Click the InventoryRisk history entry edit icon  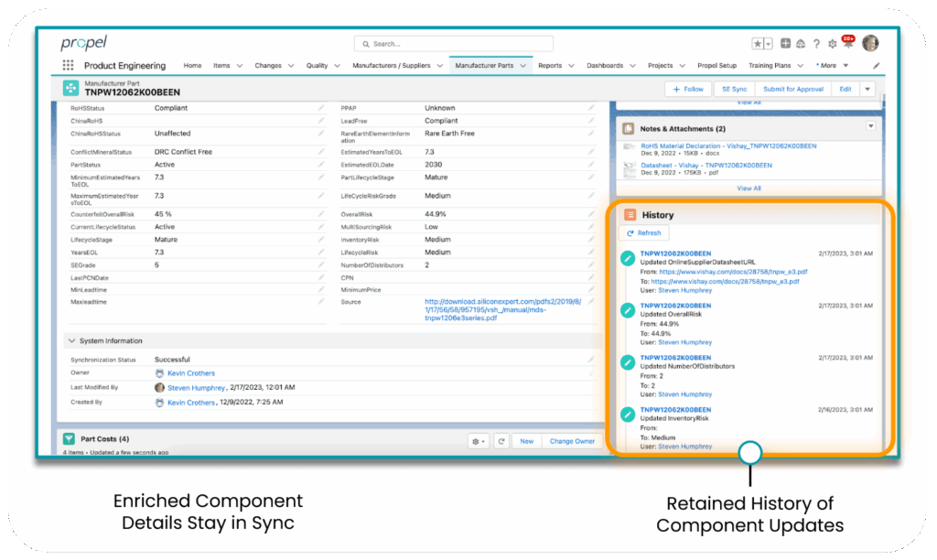(x=628, y=415)
